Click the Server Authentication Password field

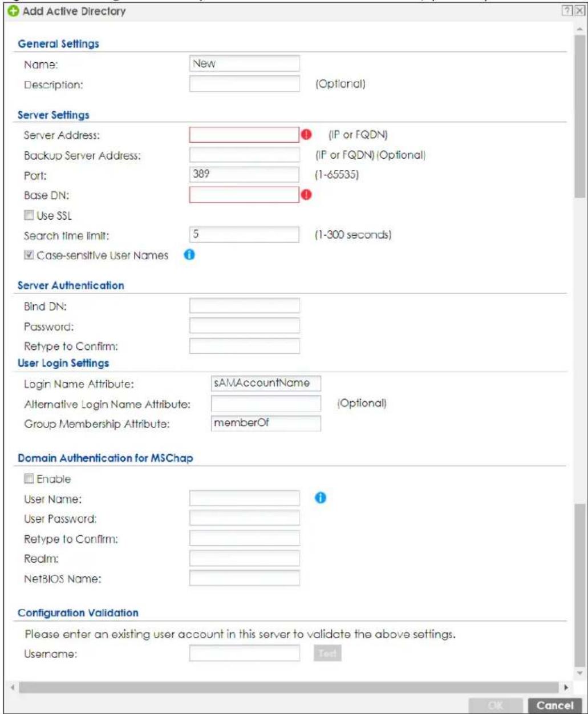244,326
